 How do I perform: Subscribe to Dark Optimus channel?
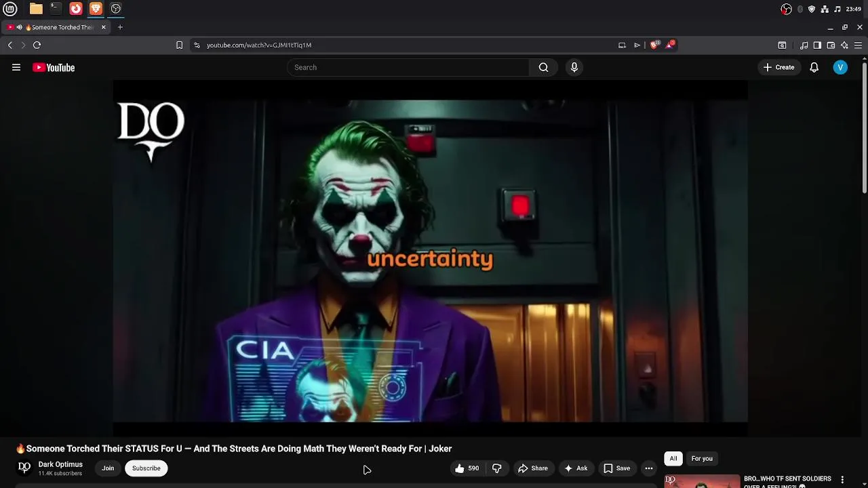[x=146, y=468]
